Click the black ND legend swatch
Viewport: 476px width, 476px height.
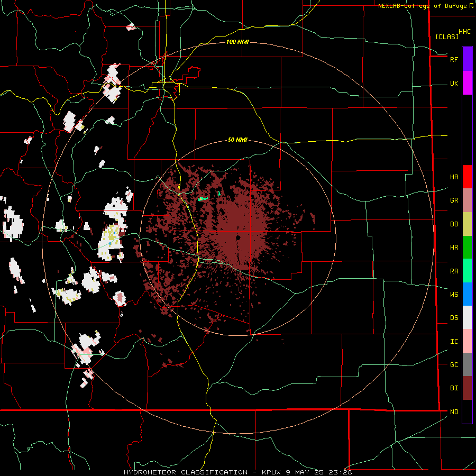(x=467, y=411)
